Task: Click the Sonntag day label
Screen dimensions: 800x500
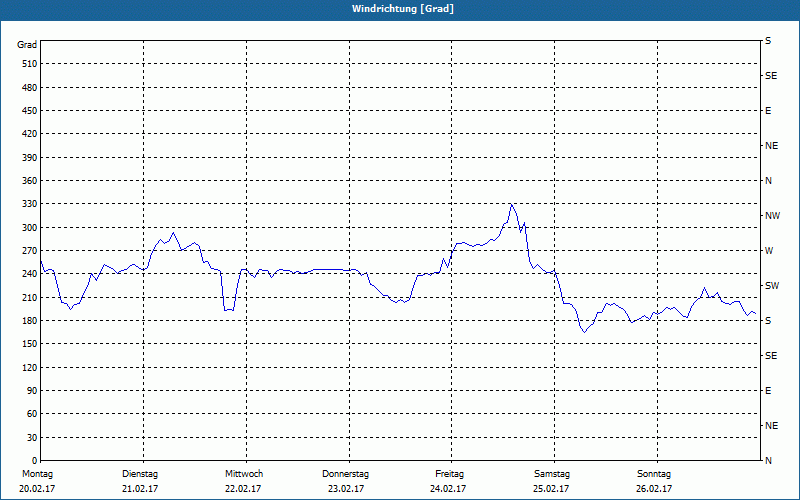Action: (x=654, y=474)
